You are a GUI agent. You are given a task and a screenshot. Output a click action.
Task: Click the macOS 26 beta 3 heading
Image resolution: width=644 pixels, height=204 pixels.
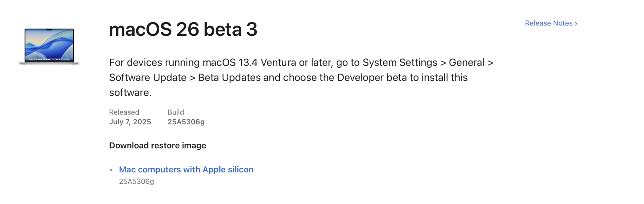[x=183, y=29]
